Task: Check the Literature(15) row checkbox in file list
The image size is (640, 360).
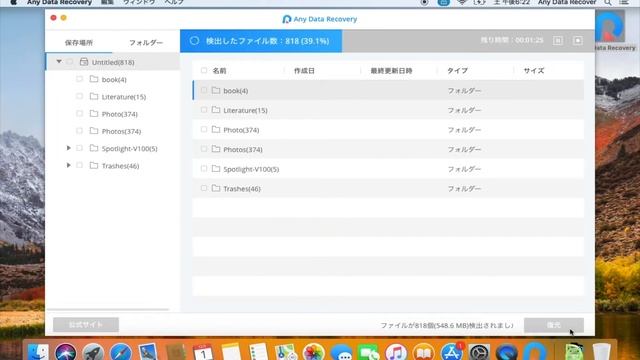Action: click(x=204, y=110)
